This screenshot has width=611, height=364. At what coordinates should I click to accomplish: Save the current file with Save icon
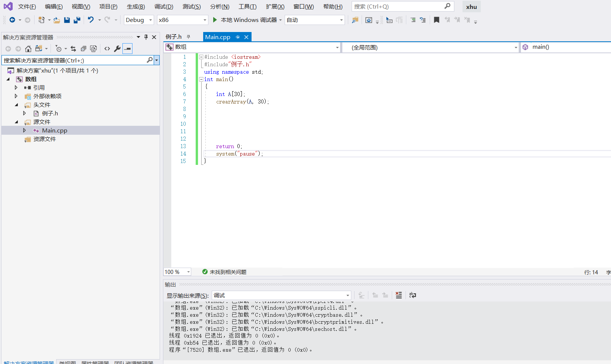coord(67,20)
